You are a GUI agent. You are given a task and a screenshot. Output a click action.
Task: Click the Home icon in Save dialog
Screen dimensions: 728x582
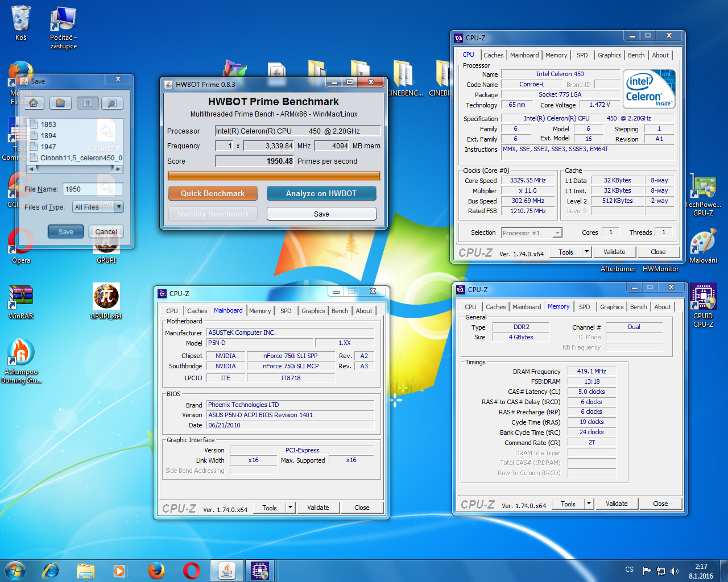(34, 103)
